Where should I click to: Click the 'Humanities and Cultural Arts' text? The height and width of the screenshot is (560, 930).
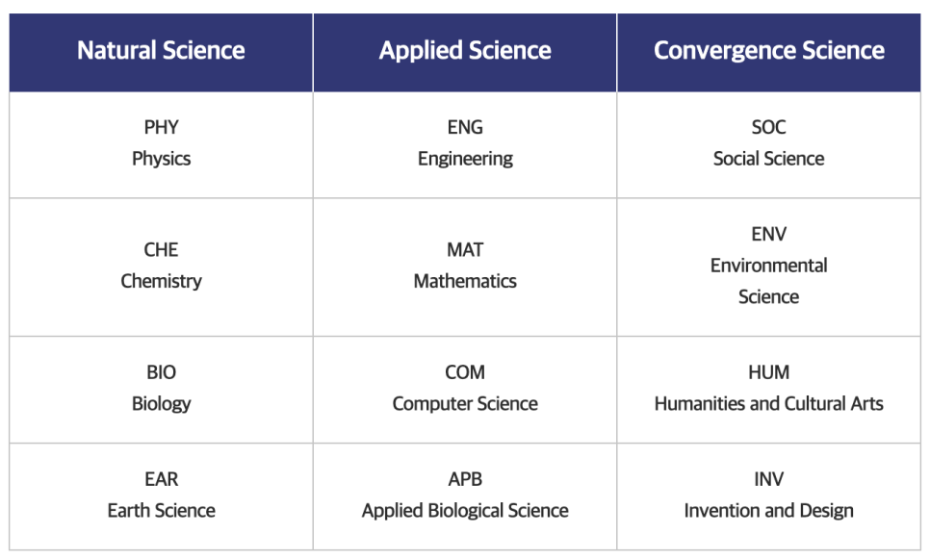click(768, 403)
